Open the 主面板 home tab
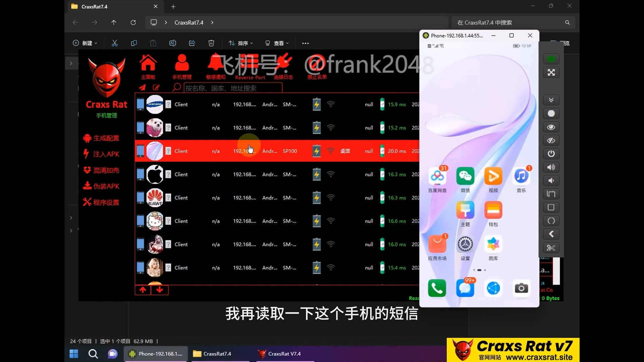The width and height of the screenshot is (644, 362). pyautogui.click(x=148, y=67)
